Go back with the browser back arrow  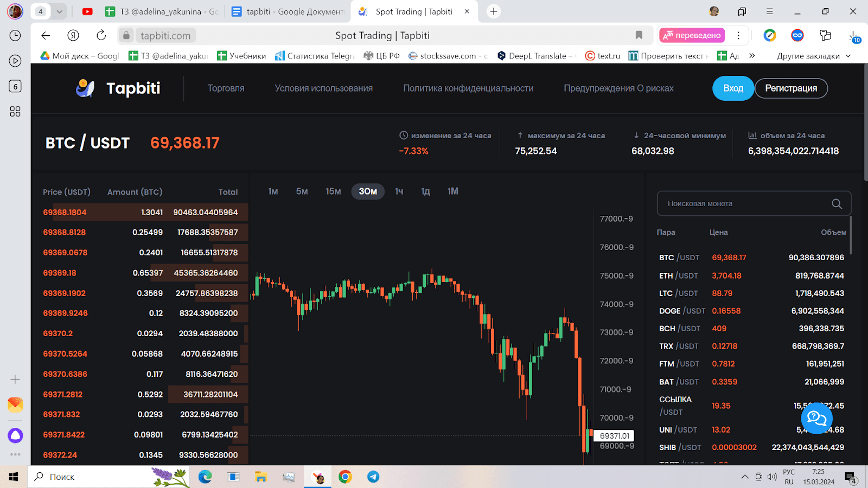click(46, 35)
